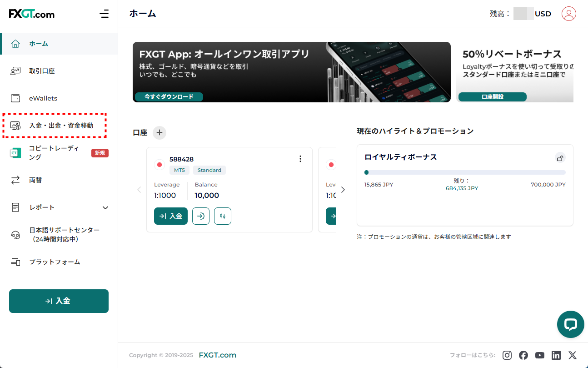
Task: Click the candlestick trade icon on account 588428
Action: 223,216
